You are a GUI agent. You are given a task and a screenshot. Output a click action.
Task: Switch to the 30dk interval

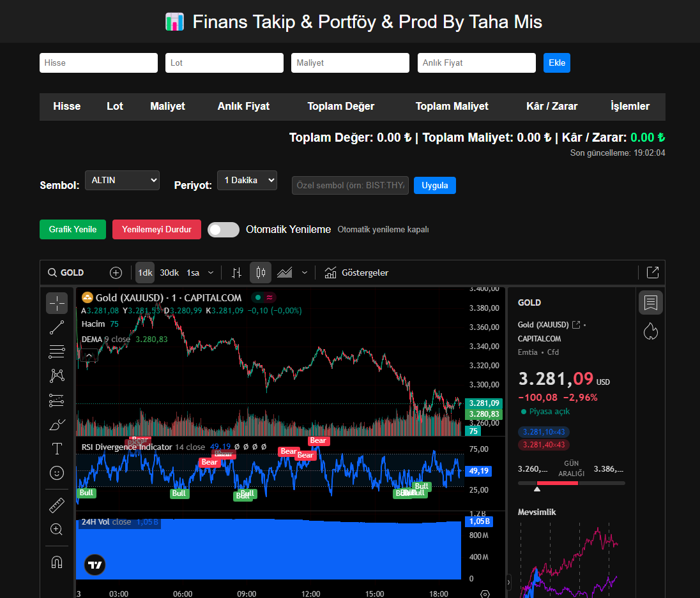coord(169,273)
